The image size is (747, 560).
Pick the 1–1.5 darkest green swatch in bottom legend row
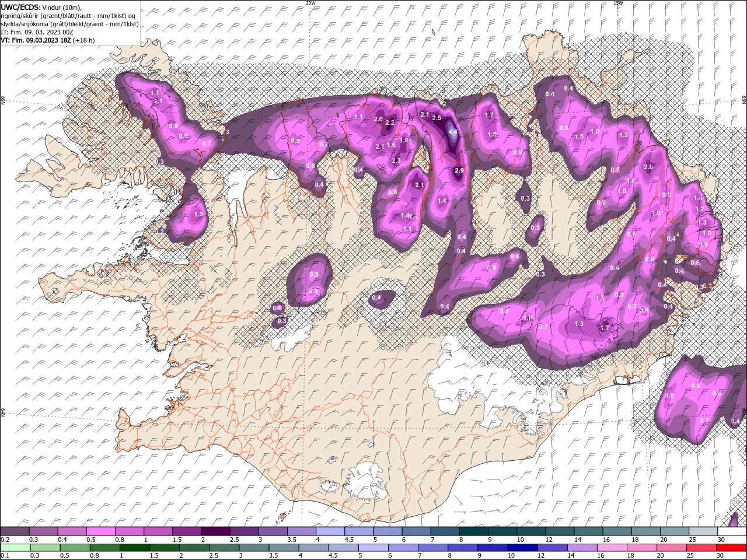134,548
